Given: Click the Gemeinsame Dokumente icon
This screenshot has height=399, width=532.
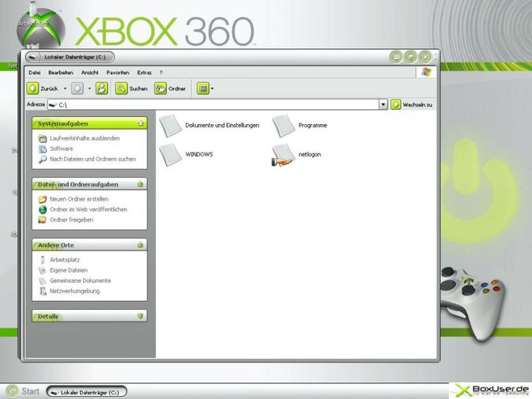Looking at the screenshot, I should (43, 281).
